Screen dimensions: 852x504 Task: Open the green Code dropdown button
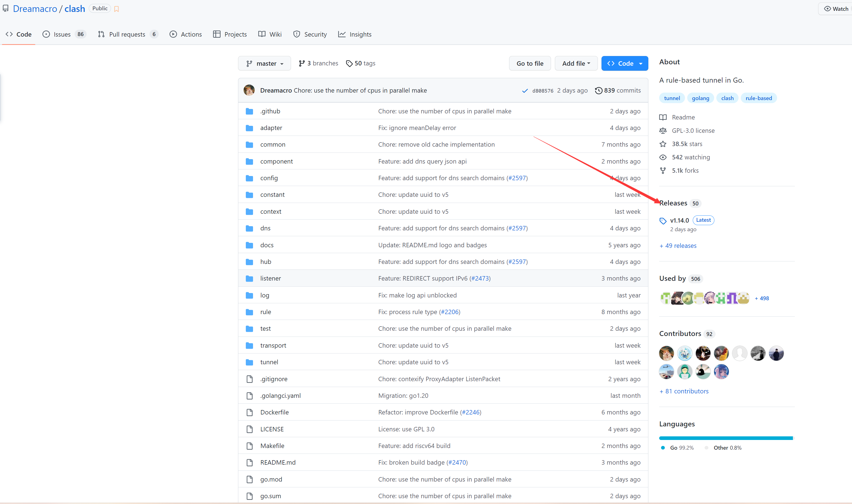click(625, 63)
